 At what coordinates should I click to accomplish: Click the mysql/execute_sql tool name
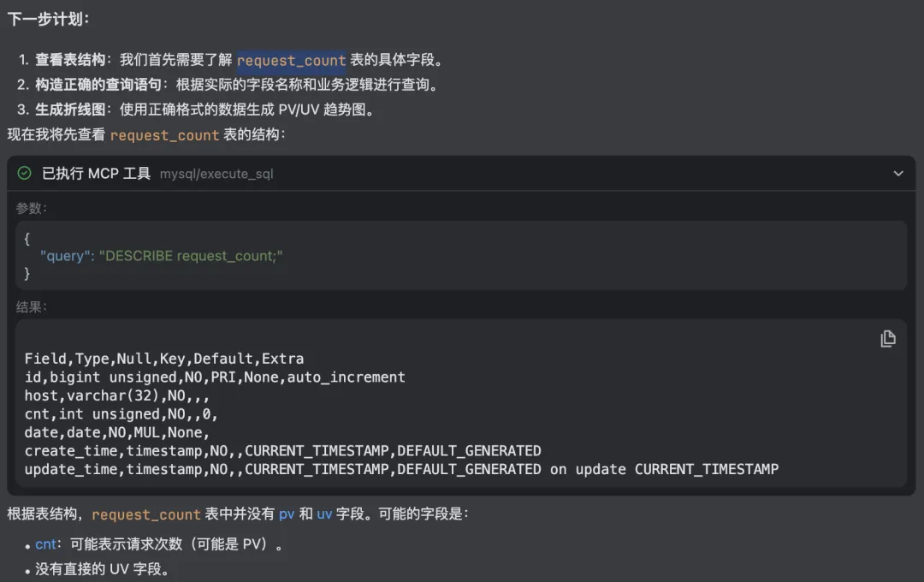coord(216,174)
